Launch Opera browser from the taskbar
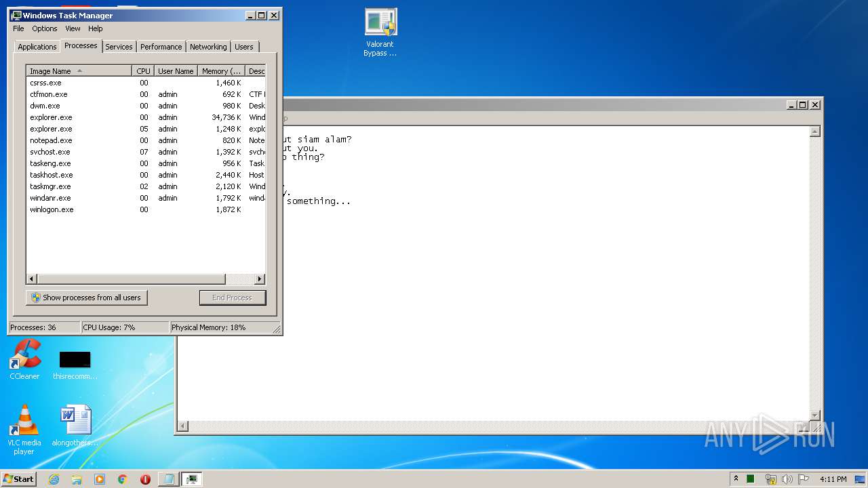The image size is (868, 488). point(145,479)
